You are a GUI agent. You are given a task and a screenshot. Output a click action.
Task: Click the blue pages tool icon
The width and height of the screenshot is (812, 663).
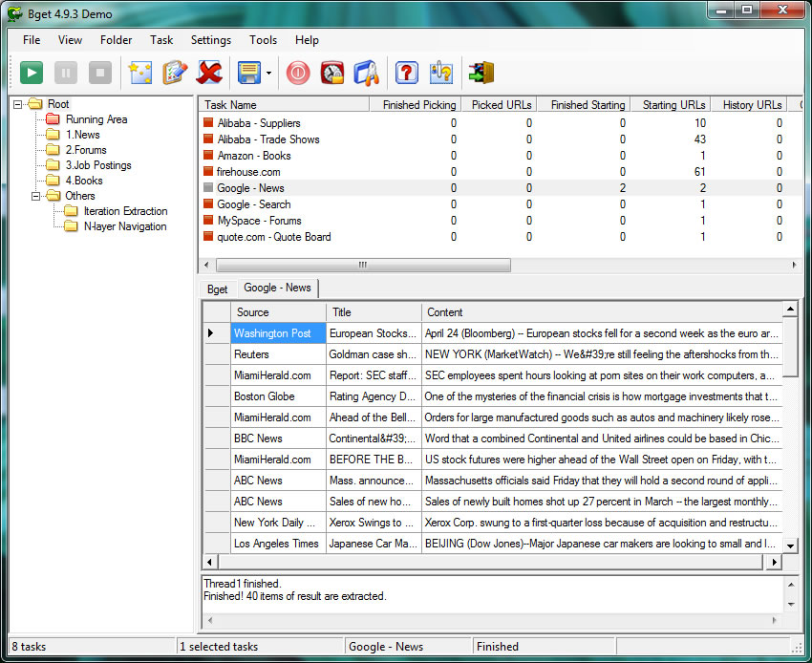[x=367, y=73]
